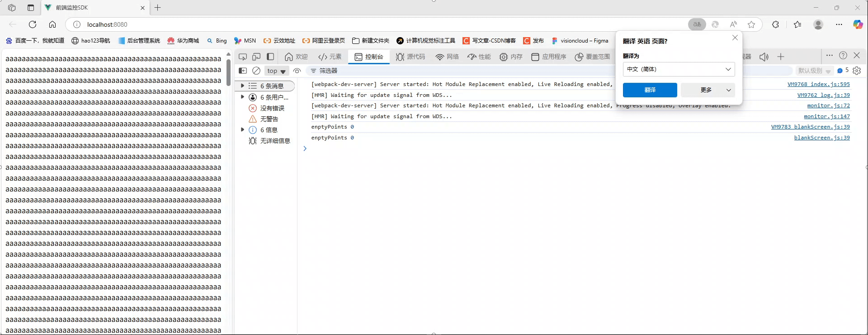Open the 中文 (简体) target language dropdown
Screen dimensions: 868x335
pyautogui.click(x=679, y=69)
